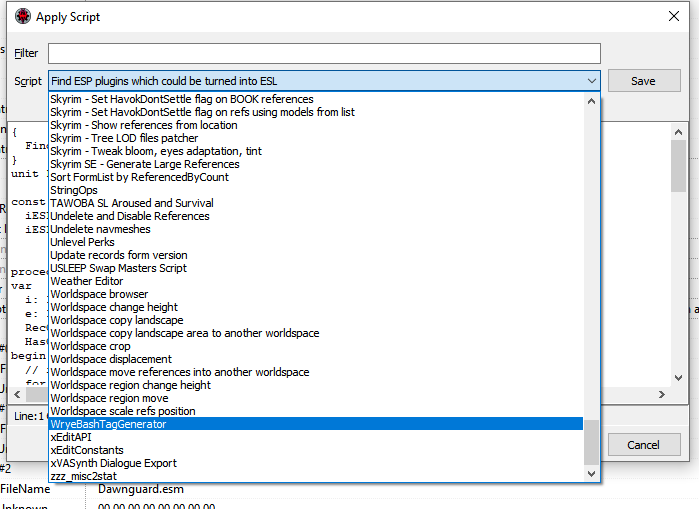Select Skyrim SE - Generate Large References
Image resolution: width=699 pixels, height=509 pixels.
point(145,164)
